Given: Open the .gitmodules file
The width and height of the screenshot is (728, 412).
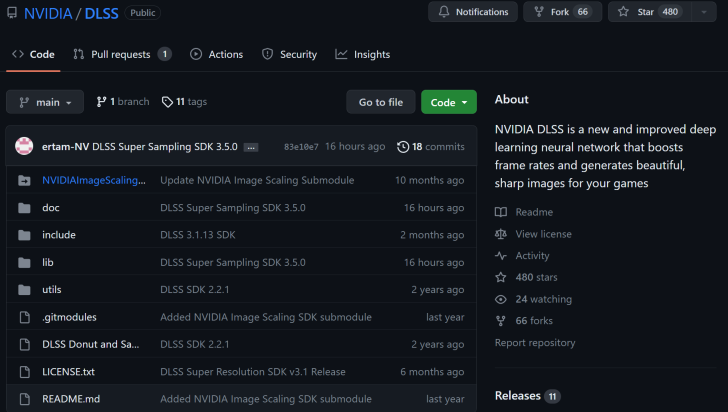Looking at the screenshot, I should (69, 317).
